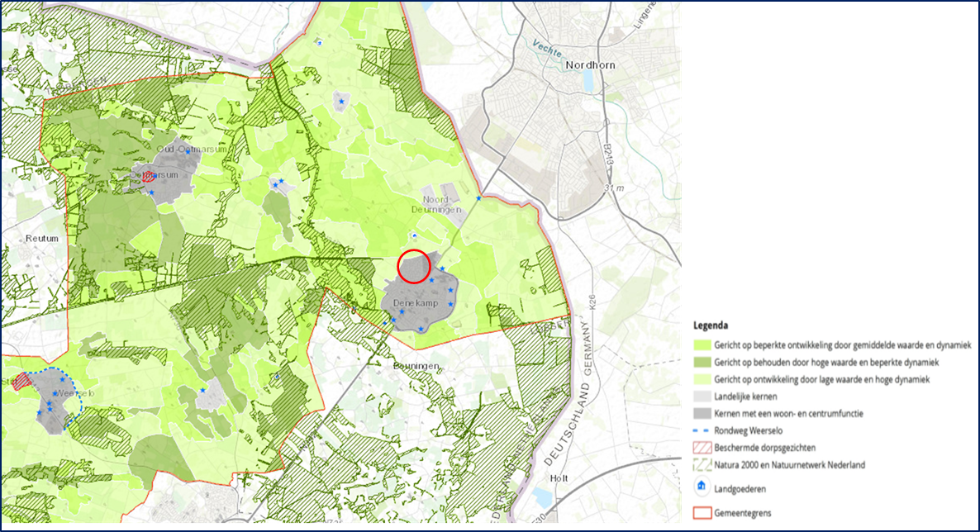The image size is (980, 532).
Task: Click the green hatched Natura 2000 legend symbol
Action: tap(702, 465)
